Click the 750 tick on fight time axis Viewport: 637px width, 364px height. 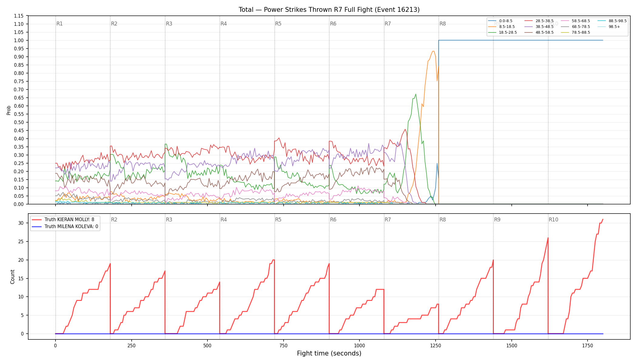[x=283, y=345]
